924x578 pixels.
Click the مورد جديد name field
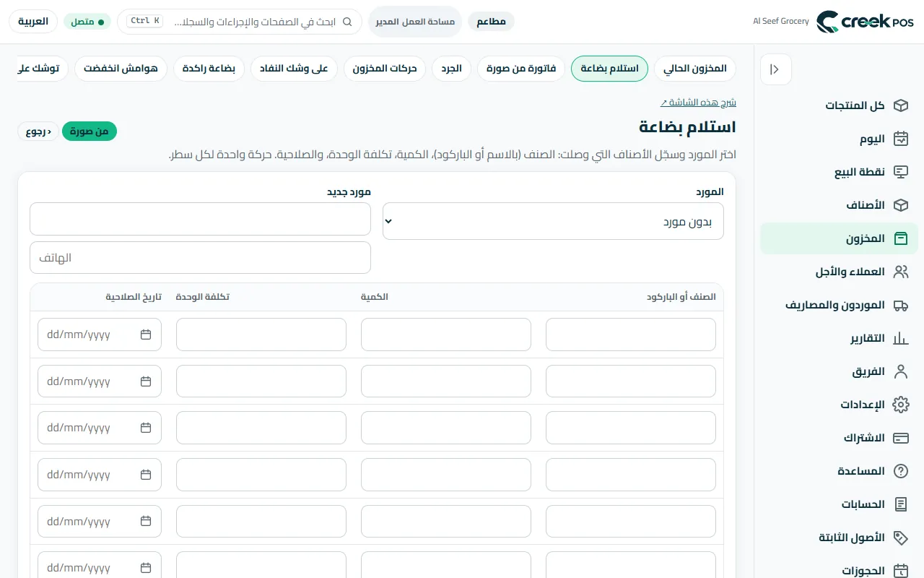coord(200,218)
